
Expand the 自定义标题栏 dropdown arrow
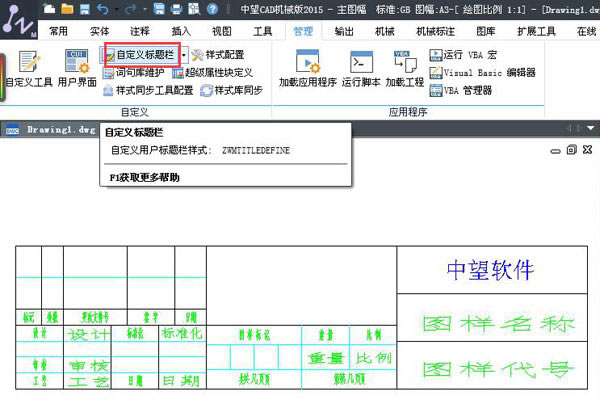coord(184,55)
